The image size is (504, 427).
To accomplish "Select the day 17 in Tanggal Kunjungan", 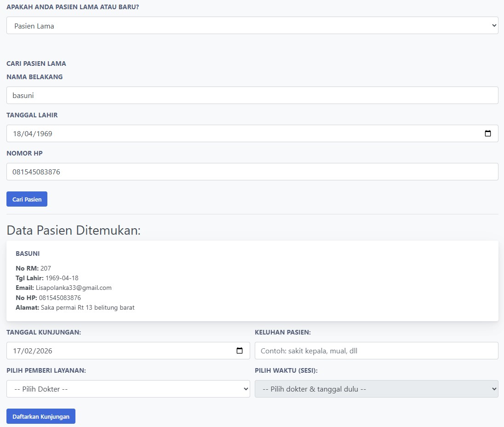I will point(17,351).
